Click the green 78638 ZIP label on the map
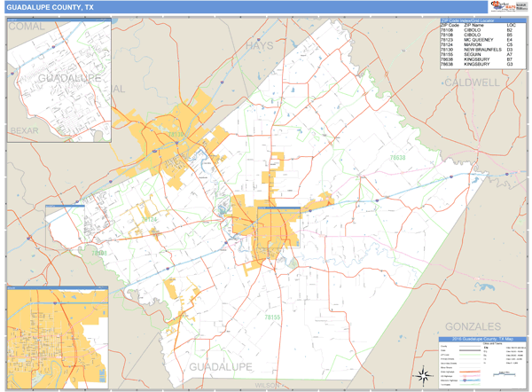The width and height of the screenshot is (532, 392). coord(397,158)
